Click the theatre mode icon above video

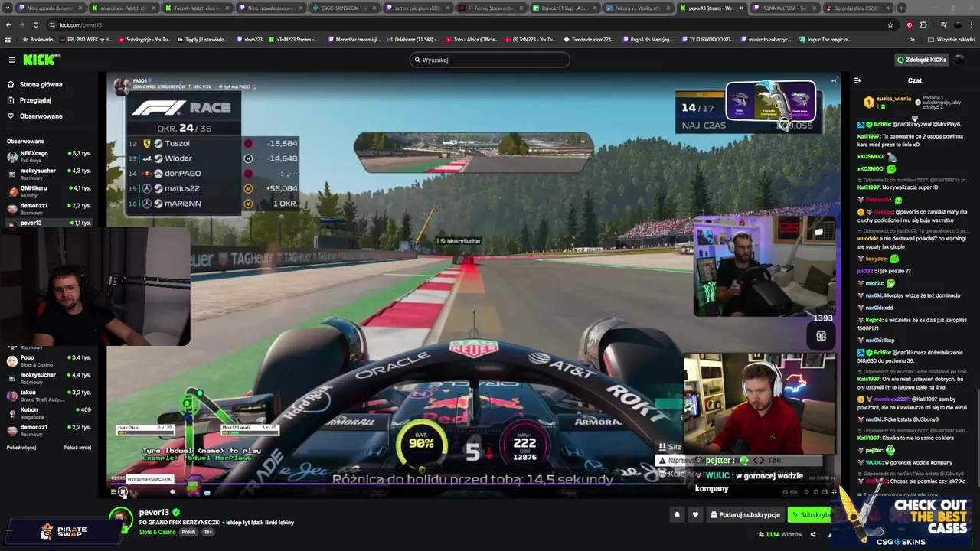tap(835, 80)
